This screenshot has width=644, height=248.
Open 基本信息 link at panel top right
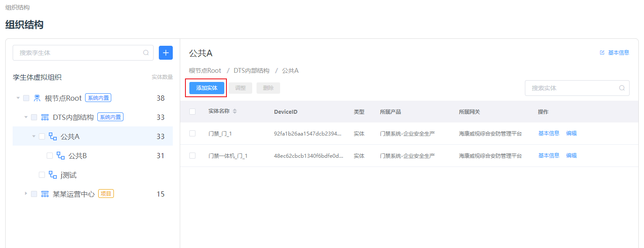(619, 53)
